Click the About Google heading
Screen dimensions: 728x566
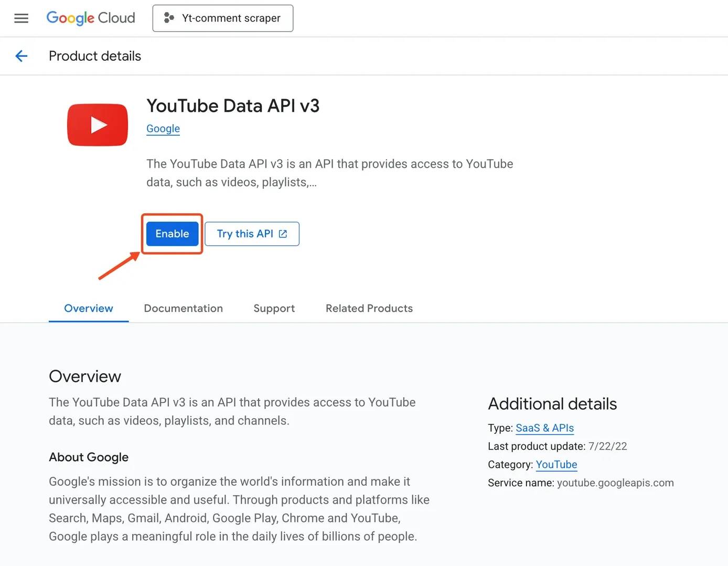[x=89, y=457]
